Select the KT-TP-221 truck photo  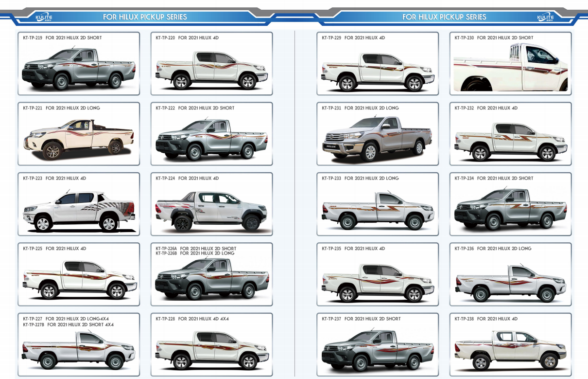pyautogui.click(x=79, y=139)
